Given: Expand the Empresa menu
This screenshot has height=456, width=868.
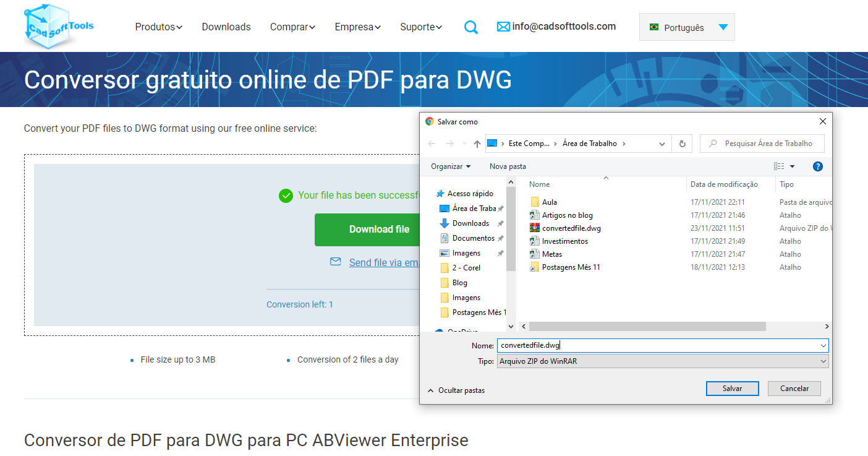Looking at the screenshot, I should pos(358,27).
